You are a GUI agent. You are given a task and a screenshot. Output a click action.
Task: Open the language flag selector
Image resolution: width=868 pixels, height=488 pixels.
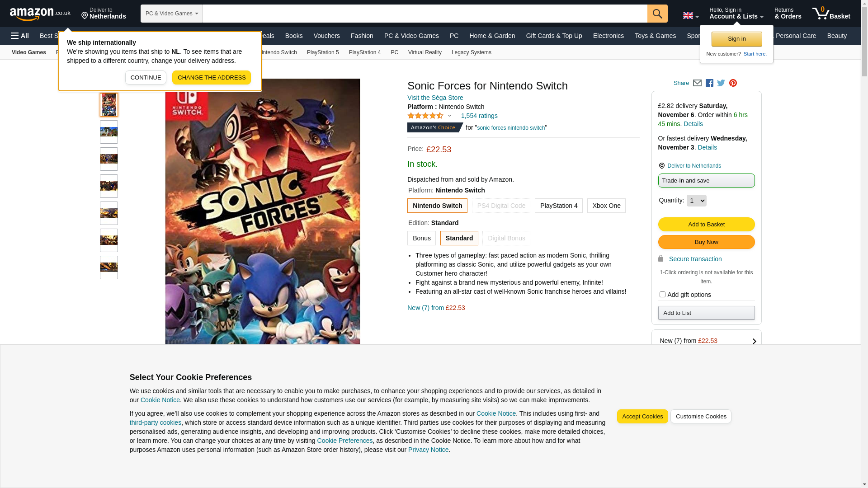[691, 16]
